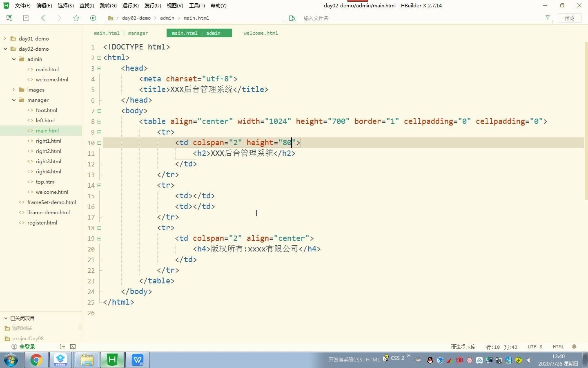This screenshot has width=588, height=368.
Task: Click the 行:10 列:43 cursor position
Action: coord(502,347)
